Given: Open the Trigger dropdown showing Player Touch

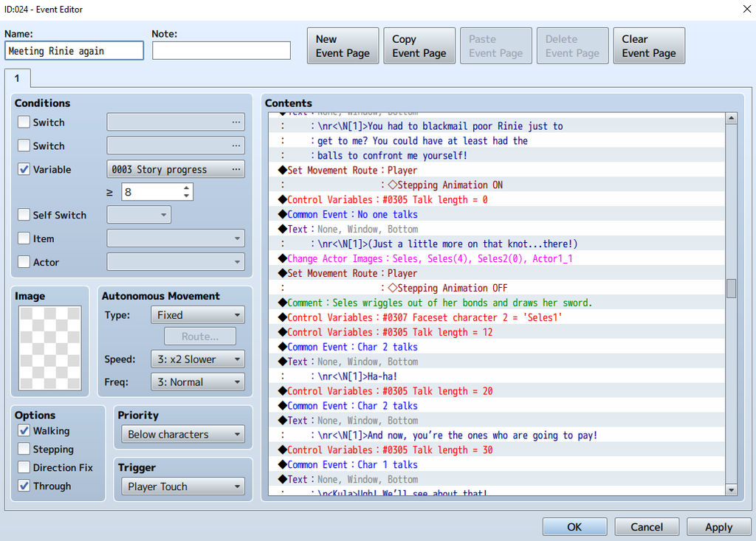Looking at the screenshot, I should [x=183, y=486].
